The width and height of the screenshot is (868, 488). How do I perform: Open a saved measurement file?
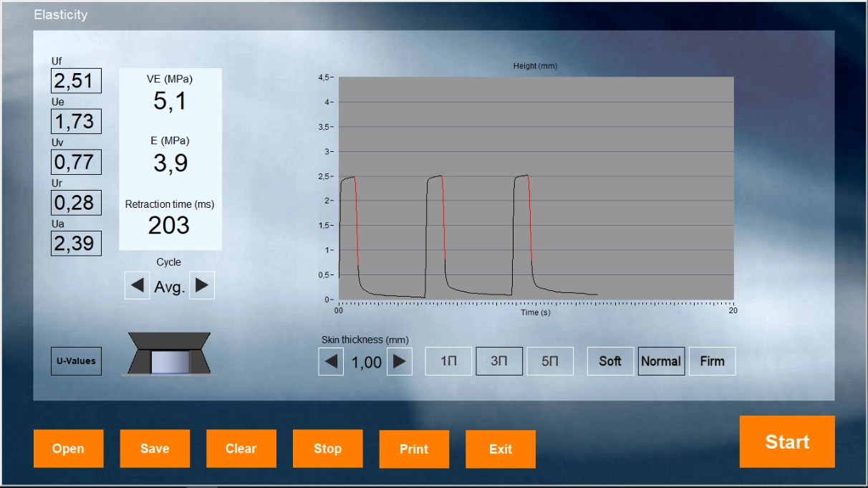(x=68, y=449)
